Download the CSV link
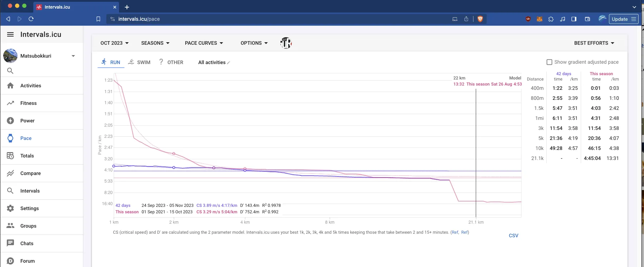Viewport: 644px width, 267px height. (x=513, y=236)
